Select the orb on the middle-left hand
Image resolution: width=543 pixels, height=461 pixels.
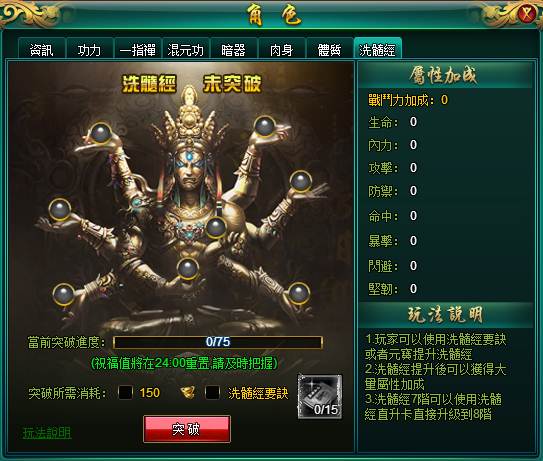pyautogui.click(x=60, y=210)
